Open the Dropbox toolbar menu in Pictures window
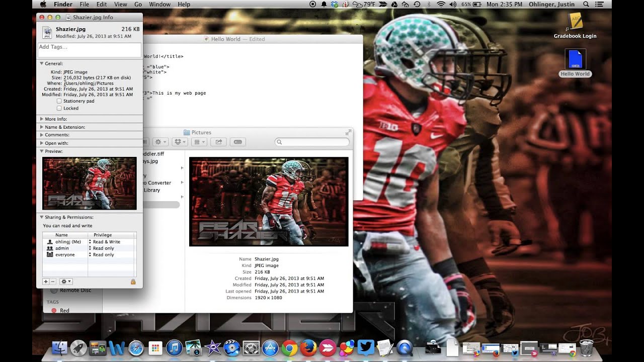Image resolution: width=644 pixels, height=362 pixels. (x=180, y=142)
